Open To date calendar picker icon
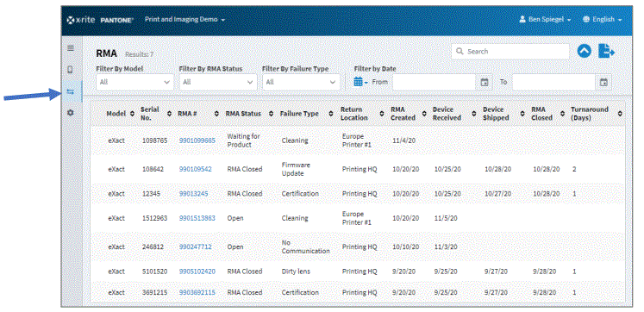Image resolution: width=644 pixels, height=312 pixels. coord(603,82)
